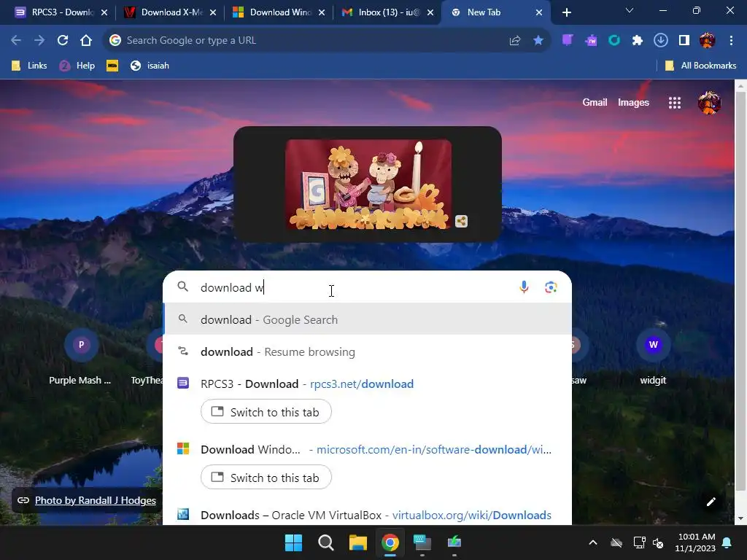Switch to the Download X-Me tab
747x560 pixels.
[169, 12]
